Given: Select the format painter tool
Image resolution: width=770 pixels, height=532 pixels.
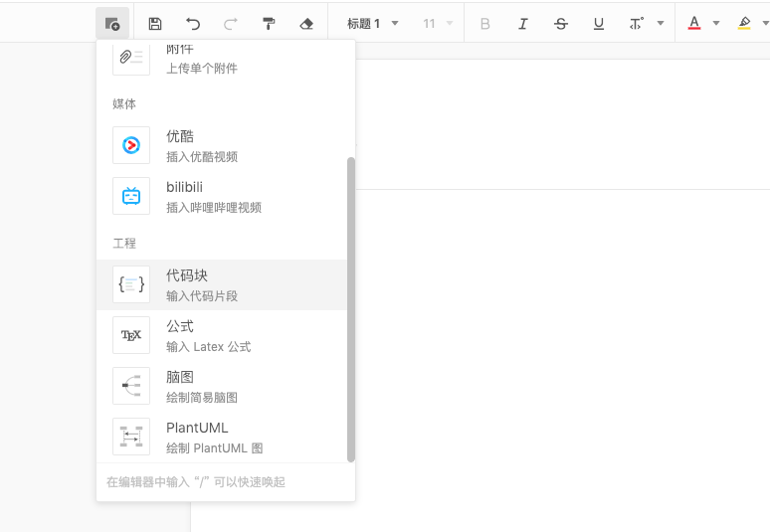Looking at the screenshot, I should (x=269, y=23).
